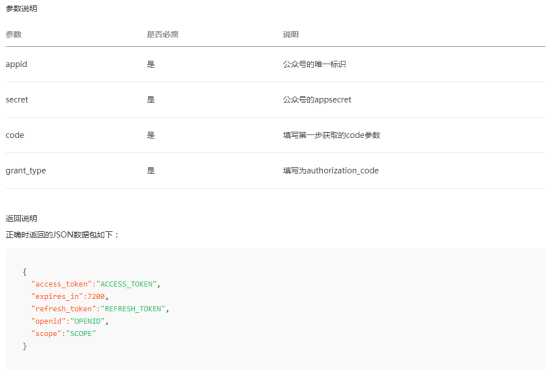Click the 参数说明 heading
Screen dimensions: 554x377
(22, 8)
